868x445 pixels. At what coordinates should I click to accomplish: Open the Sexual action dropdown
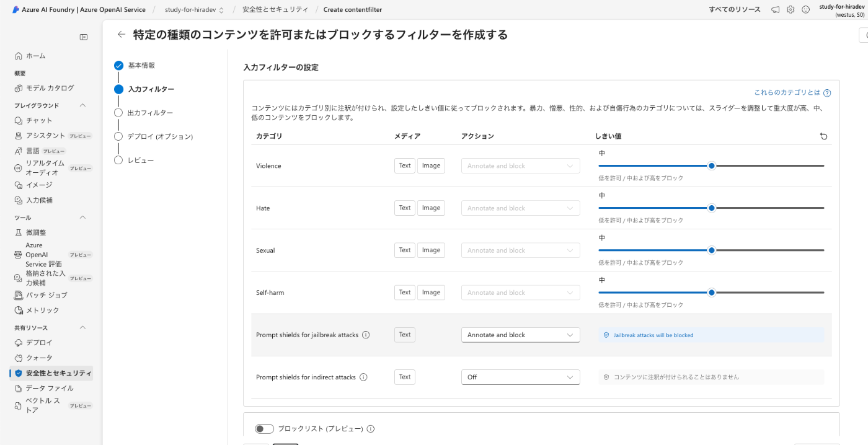tap(521, 250)
